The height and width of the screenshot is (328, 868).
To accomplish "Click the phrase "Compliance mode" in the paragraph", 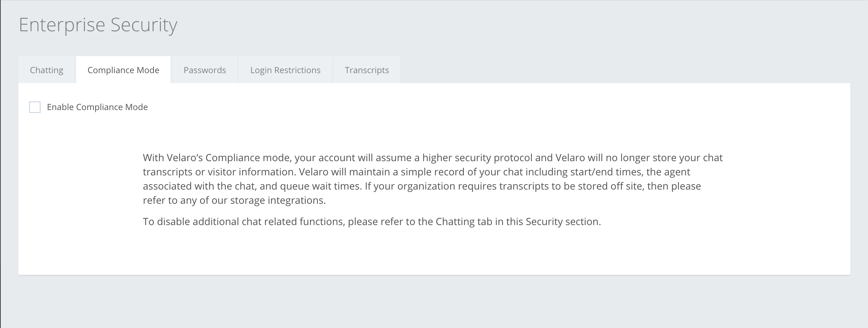I will [248, 158].
